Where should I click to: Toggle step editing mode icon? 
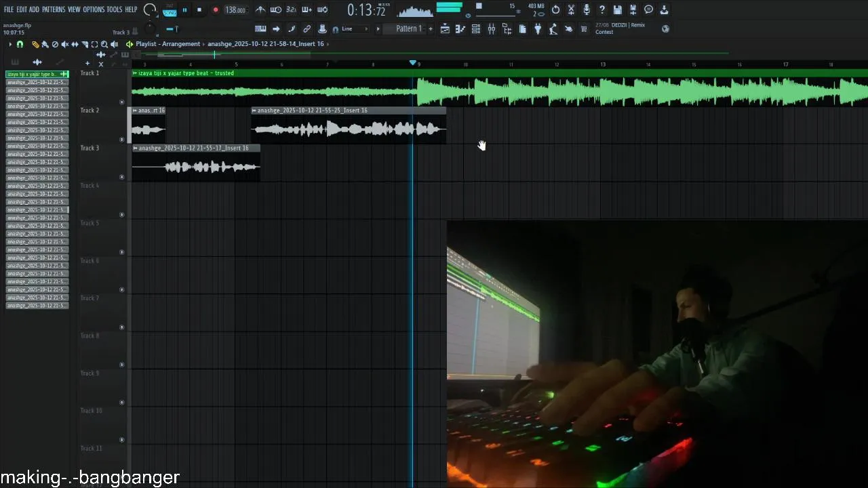292,29
